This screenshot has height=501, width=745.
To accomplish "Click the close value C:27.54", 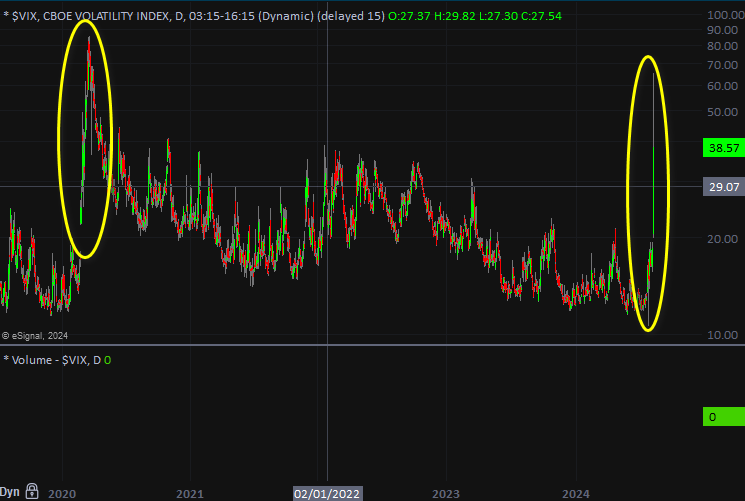I will [542, 16].
